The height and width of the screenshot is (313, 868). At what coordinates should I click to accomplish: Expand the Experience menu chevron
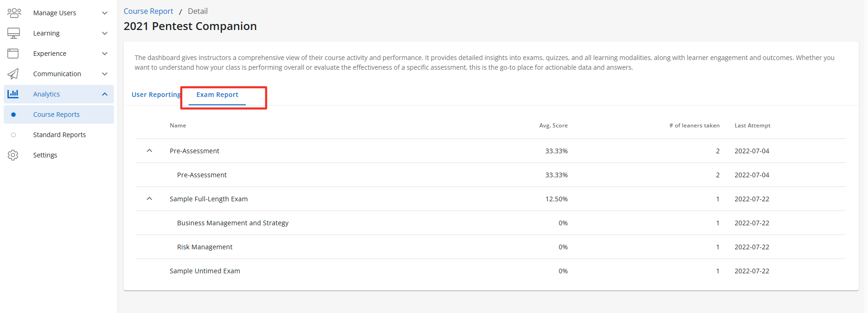(x=105, y=54)
